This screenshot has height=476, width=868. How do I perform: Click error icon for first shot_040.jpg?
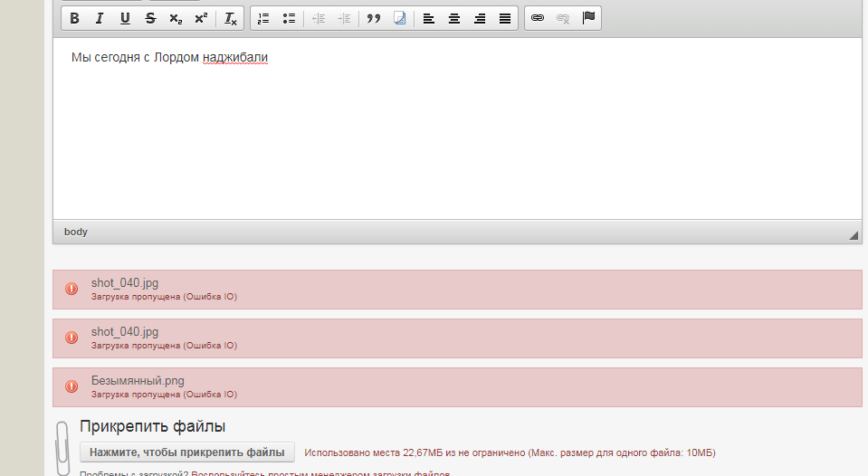click(72, 289)
